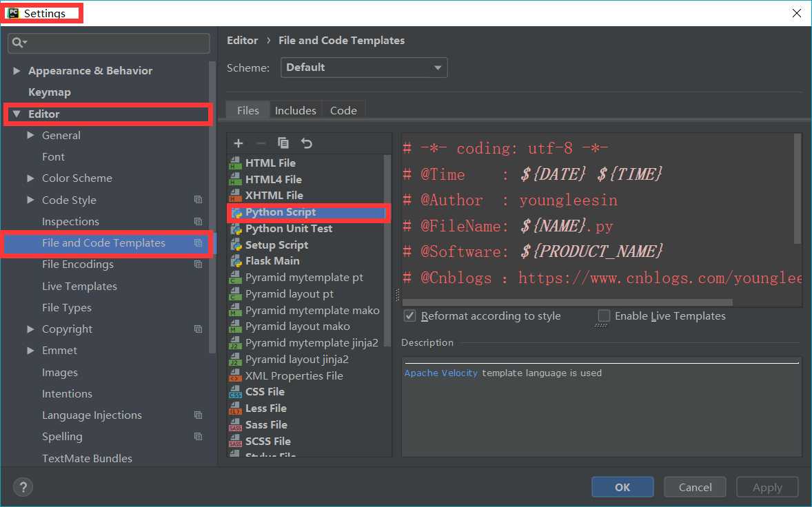Open Intentions settings page
Viewport: 812px width, 507px height.
coord(67,394)
